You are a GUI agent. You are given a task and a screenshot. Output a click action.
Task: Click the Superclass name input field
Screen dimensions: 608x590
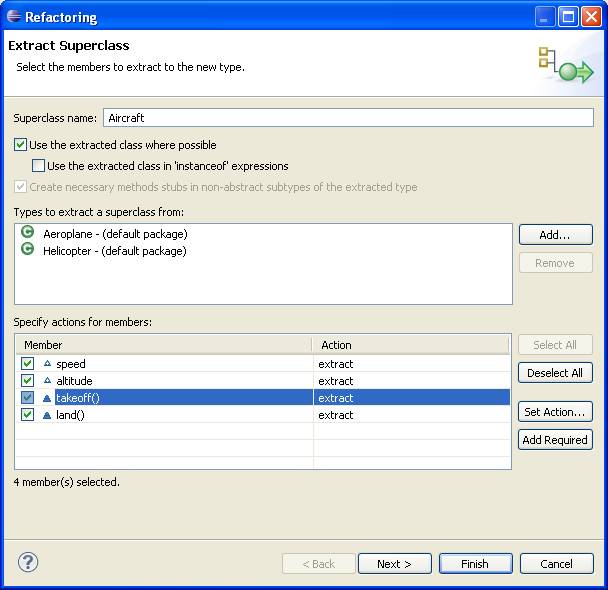[348, 117]
